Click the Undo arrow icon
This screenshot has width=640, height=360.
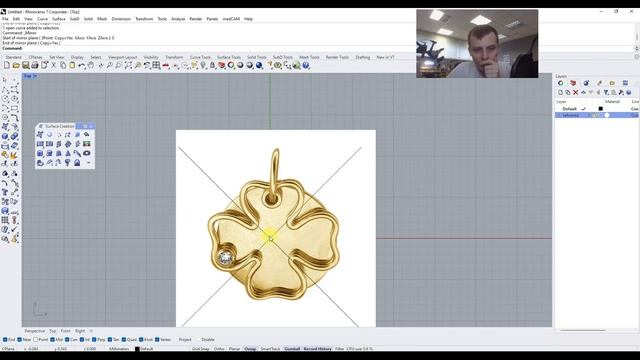coord(82,65)
